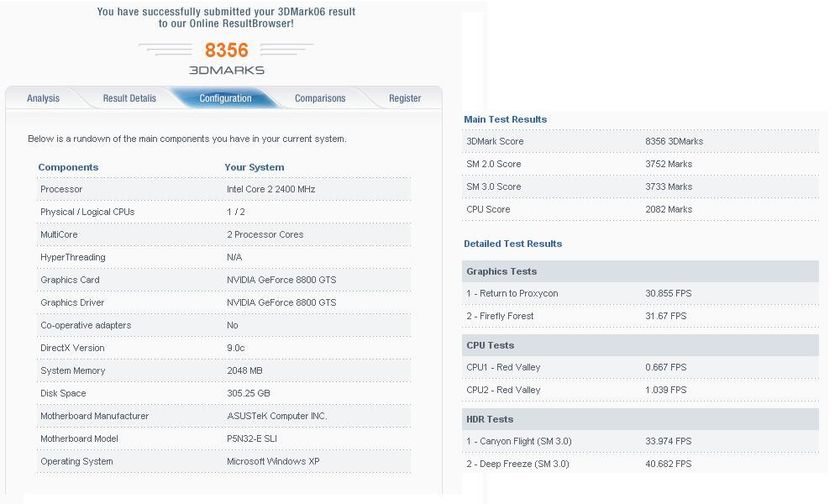Open the Analysis tab
Image resolution: width=840 pixels, height=504 pixels.
click(43, 98)
